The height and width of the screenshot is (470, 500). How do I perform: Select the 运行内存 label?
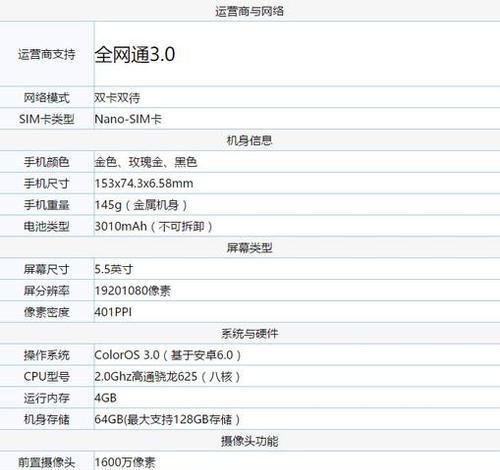[x=47, y=398]
